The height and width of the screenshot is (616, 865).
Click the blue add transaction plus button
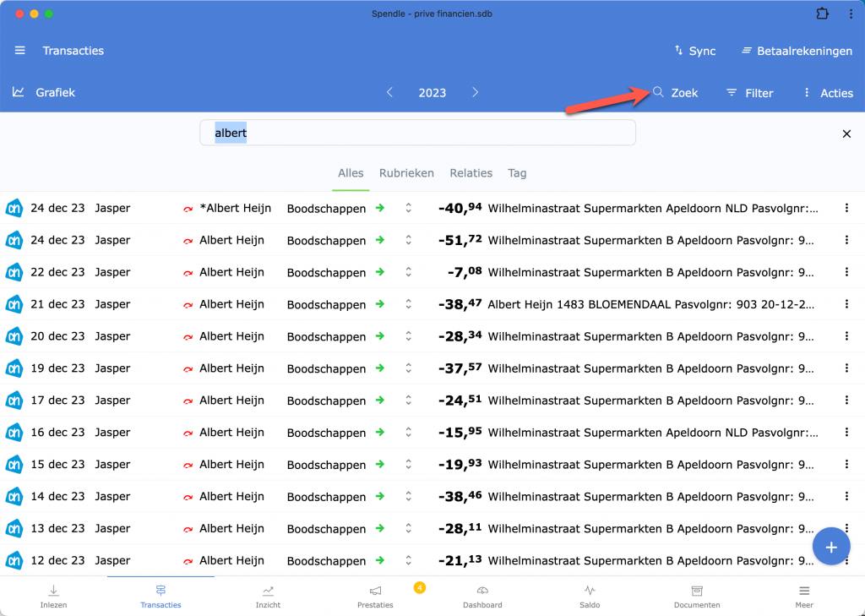[830, 548]
